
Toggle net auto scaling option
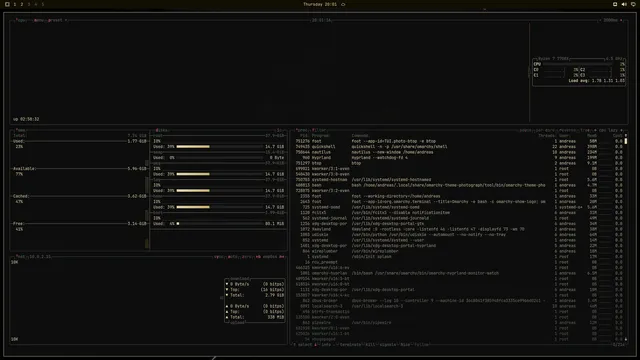coord(233,257)
